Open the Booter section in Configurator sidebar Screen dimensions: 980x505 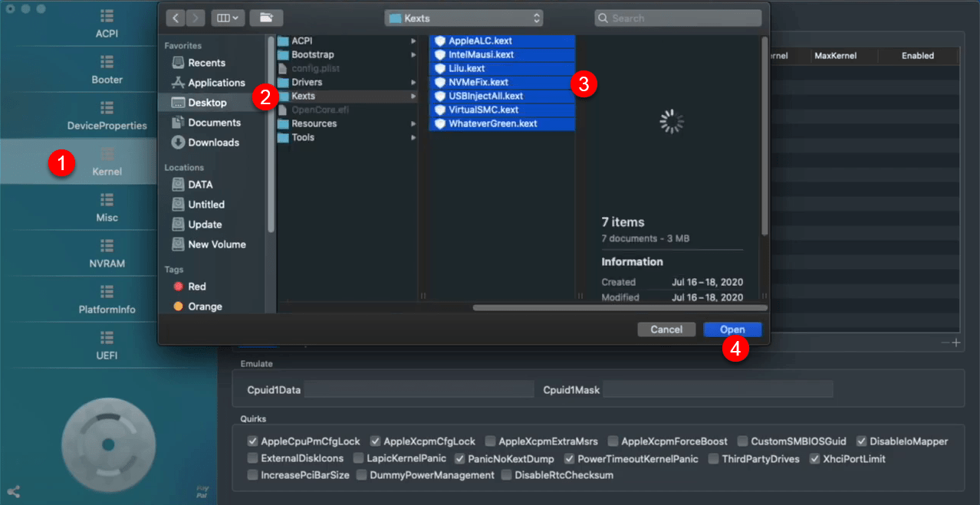(107, 70)
